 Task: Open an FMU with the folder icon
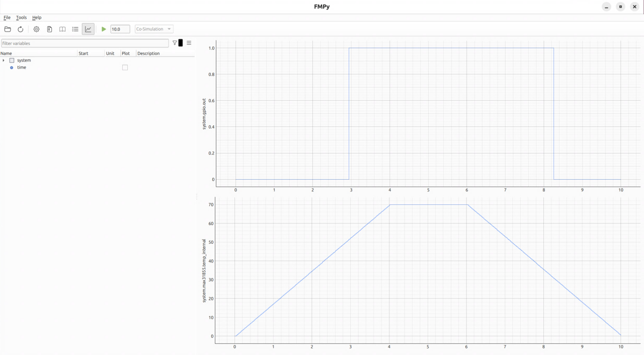[8, 29]
